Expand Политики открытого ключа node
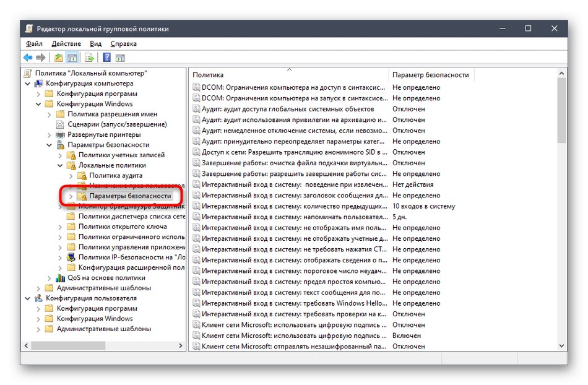 [61, 227]
